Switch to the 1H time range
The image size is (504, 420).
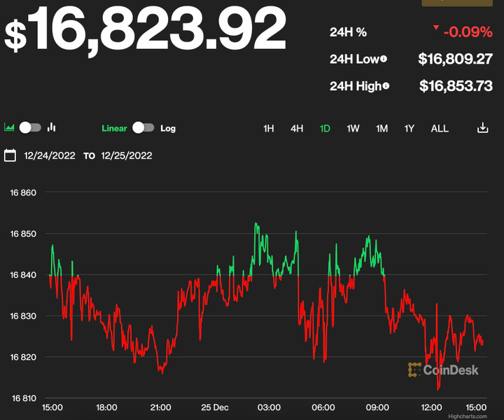coord(269,128)
